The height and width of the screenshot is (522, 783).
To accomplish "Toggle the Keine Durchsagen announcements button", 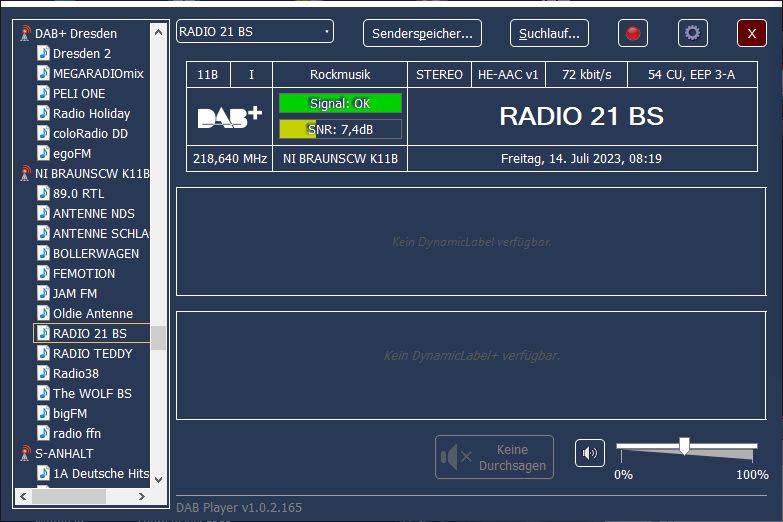I will (x=494, y=457).
